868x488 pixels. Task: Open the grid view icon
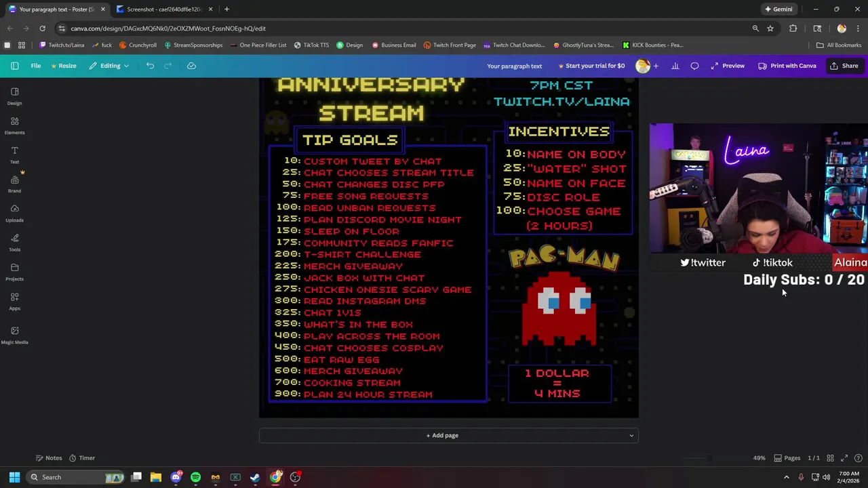pos(830,458)
